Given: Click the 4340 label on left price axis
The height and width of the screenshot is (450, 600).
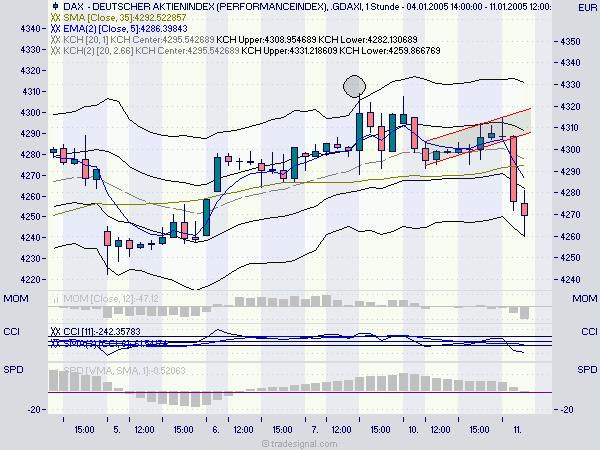Looking at the screenshot, I should pyautogui.click(x=30, y=29).
